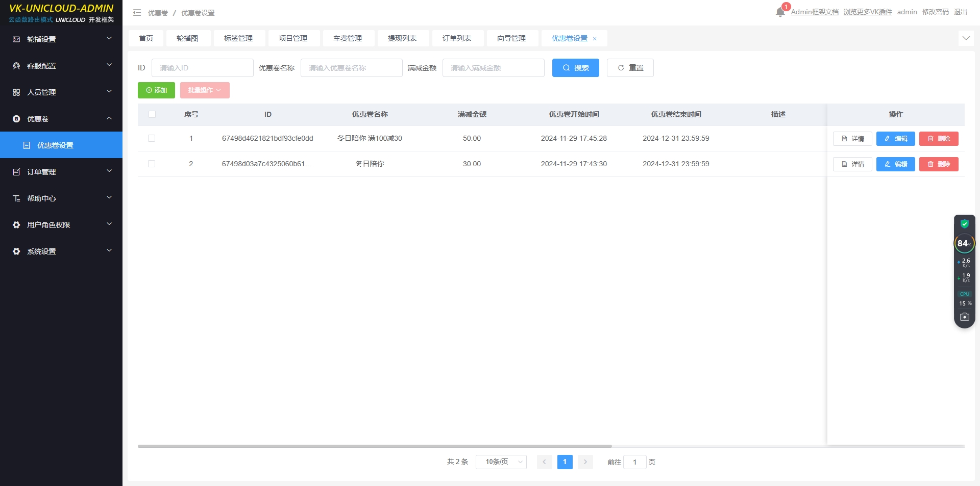Expand the 用户角色权限 menu chevron
This screenshot has height=486, width=980.
click(109, 224)
